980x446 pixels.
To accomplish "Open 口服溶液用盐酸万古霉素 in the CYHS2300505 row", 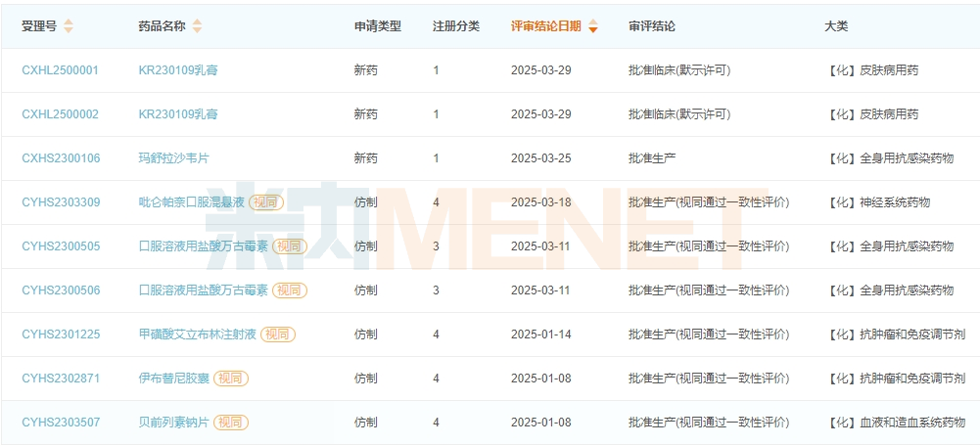I will (204, 246).
